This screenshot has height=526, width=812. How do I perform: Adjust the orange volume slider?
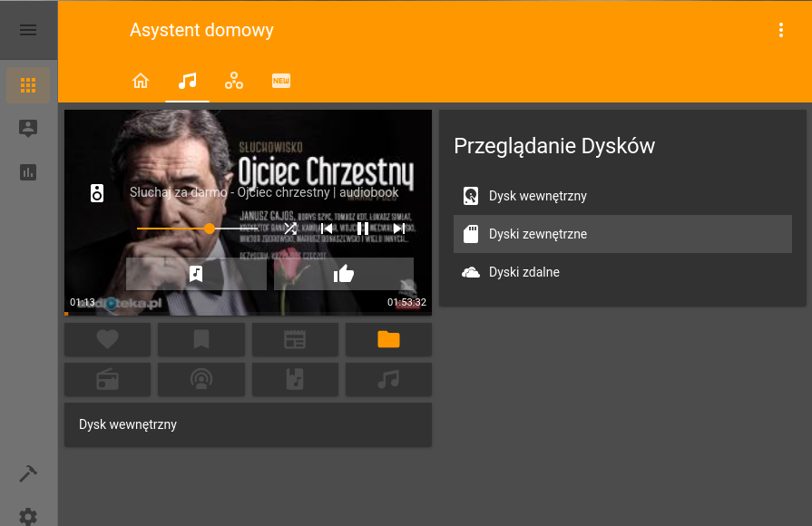(197, 229)
